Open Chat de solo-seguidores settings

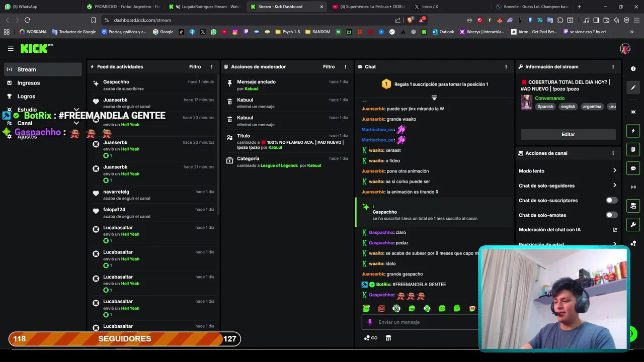click(568, 186)
